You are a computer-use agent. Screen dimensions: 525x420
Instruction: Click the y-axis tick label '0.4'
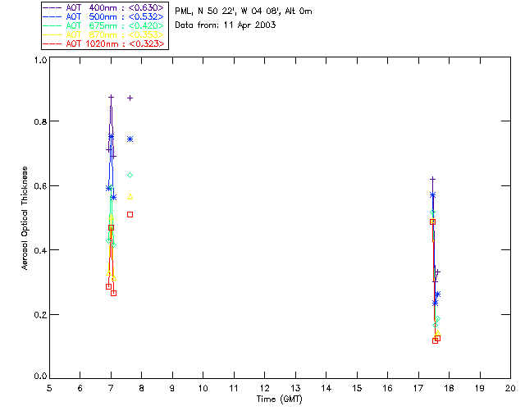(40, 250)
